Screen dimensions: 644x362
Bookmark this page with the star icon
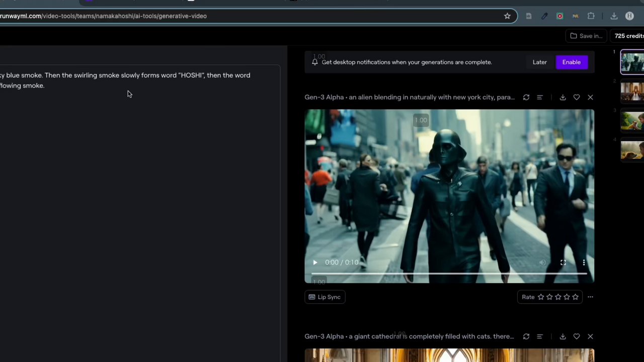click(507, 16)
